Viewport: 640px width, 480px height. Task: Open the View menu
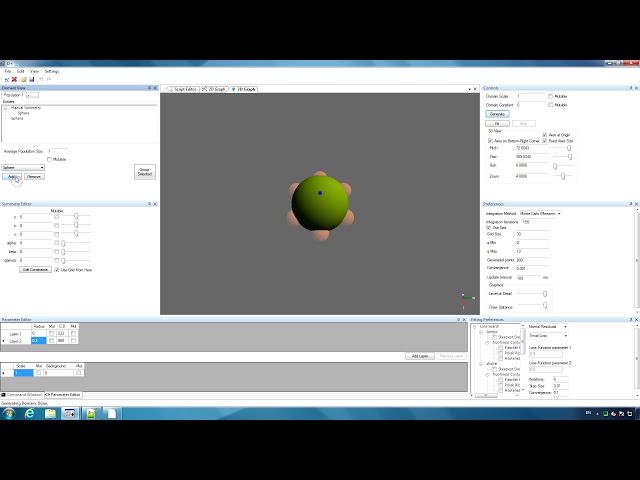34,71
